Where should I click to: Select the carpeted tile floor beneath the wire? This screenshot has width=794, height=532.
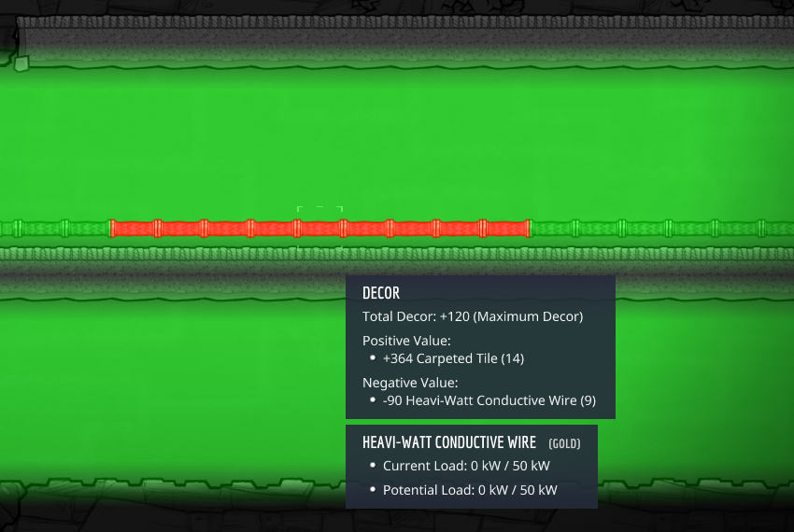[280, 254]
